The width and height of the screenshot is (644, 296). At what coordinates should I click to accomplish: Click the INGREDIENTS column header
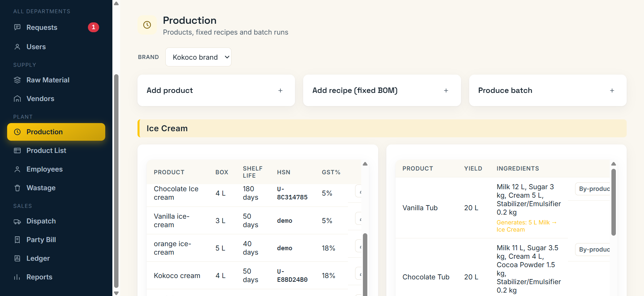[x=518, y=169]
